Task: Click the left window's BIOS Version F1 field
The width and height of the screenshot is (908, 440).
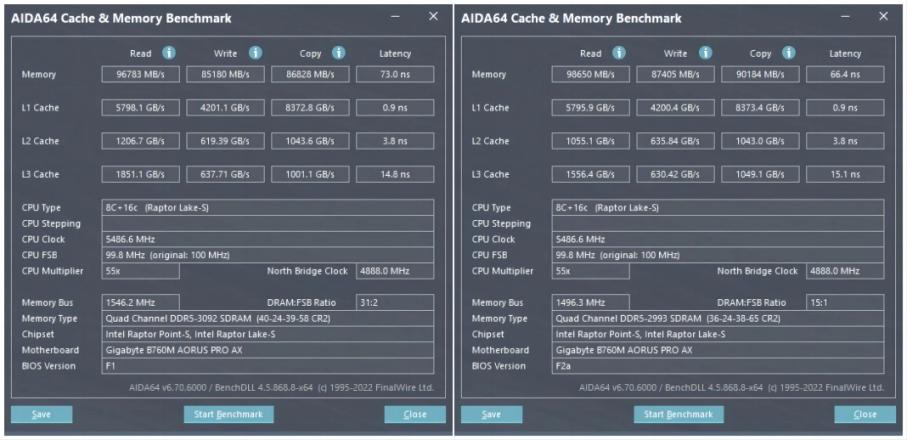Action: point(270,366)
